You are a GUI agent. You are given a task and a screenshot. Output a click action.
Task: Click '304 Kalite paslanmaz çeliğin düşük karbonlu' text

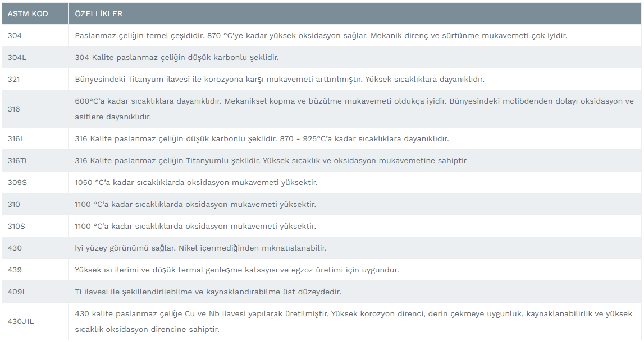177,57
